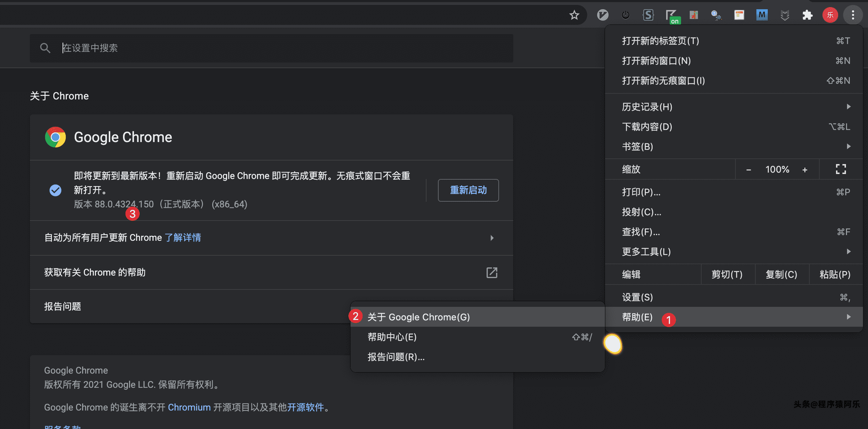Expand the 历史记录(H) submenu
Image resolution: width=868 pixels, height=429 pixels.
pos(734,107)
